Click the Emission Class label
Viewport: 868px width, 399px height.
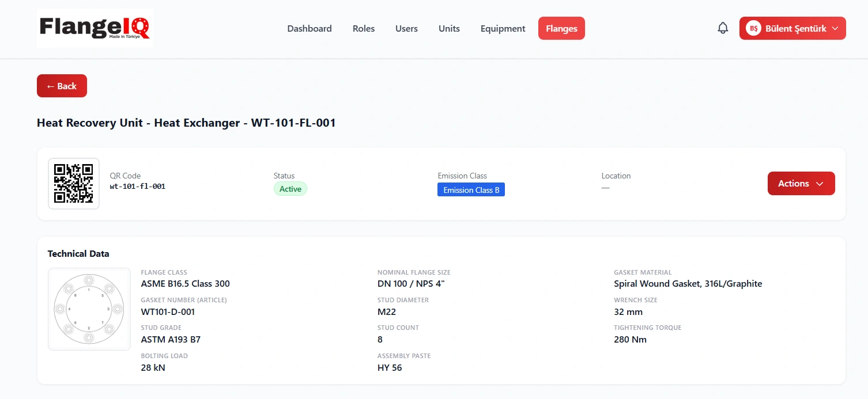click(x=462, y=176)
